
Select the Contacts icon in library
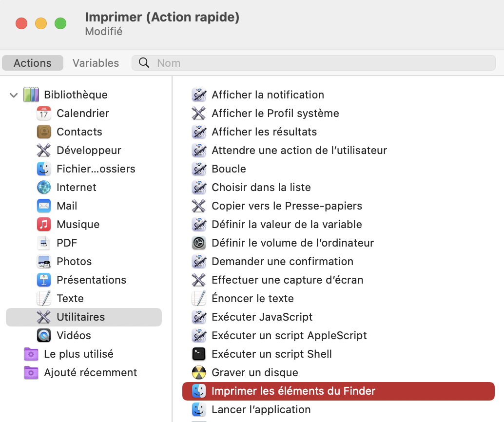click(44, 132)
